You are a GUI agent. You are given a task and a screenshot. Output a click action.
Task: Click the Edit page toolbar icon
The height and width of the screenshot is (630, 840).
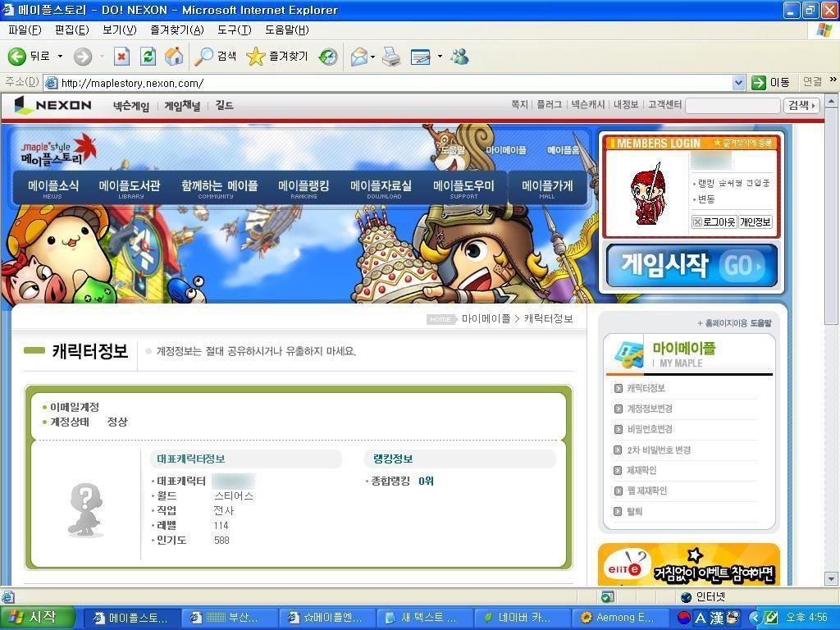pos(421,57)
